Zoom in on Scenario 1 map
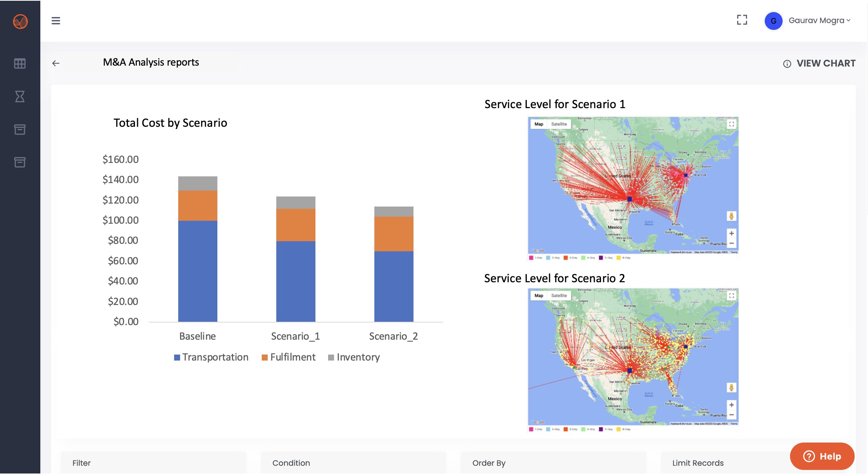Viewport: 868px width, 475px height. [x=732, y=233]
